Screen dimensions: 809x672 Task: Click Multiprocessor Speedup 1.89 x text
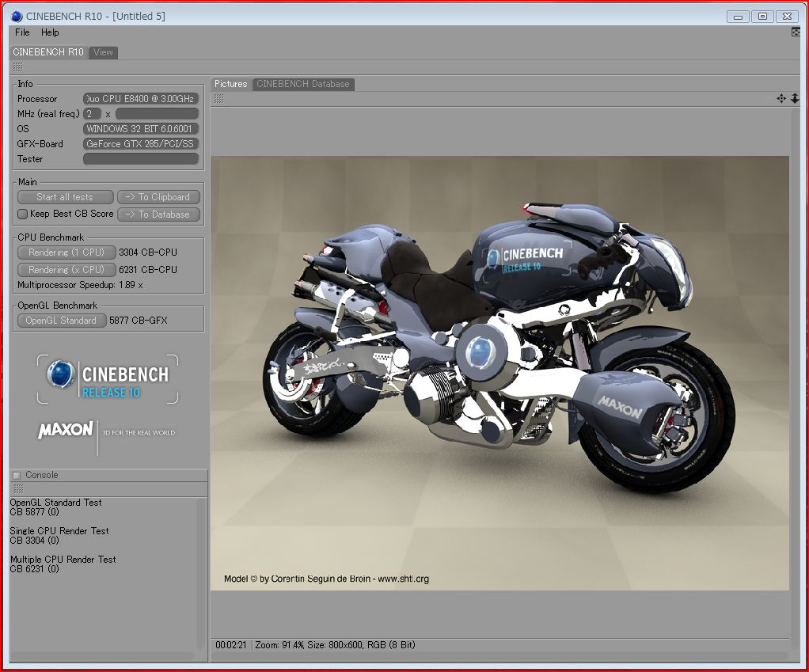click(80, 285)
